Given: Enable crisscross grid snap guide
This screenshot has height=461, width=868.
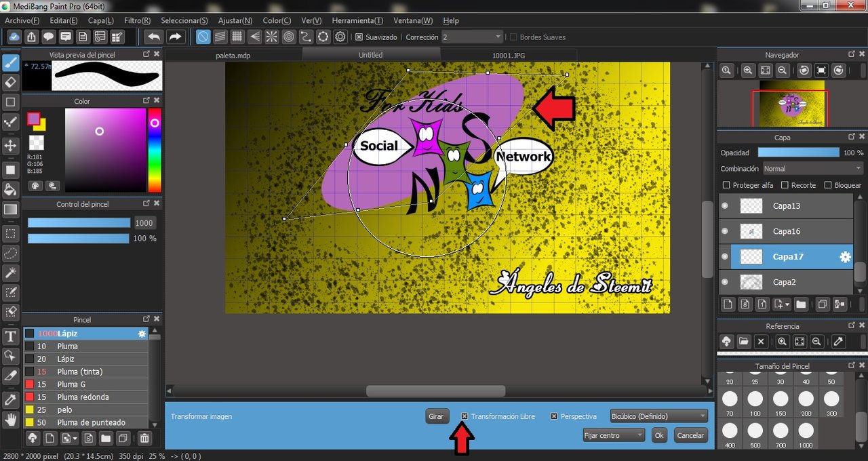Looking at the screenshot, I should click(x=237, y=37).
